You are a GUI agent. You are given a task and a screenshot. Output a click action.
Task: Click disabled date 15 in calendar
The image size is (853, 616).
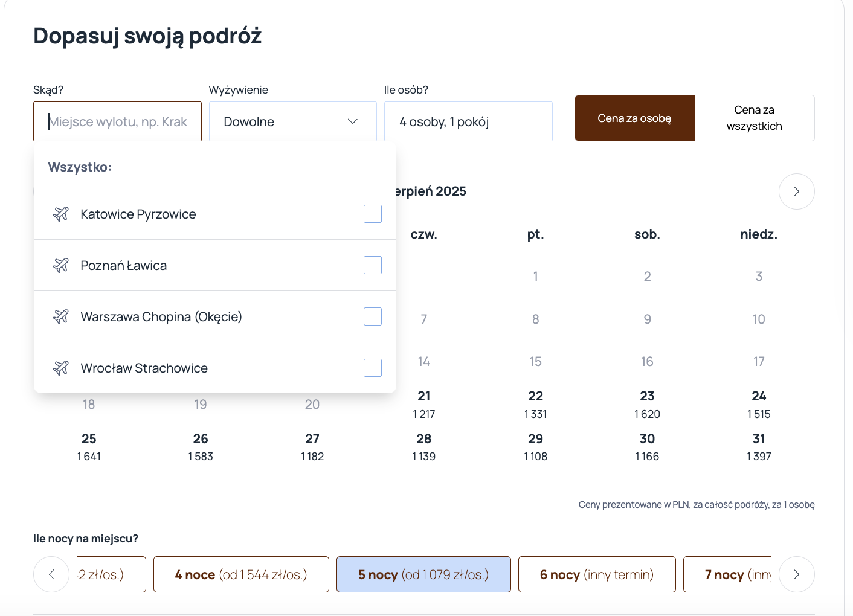pos(535,362)
